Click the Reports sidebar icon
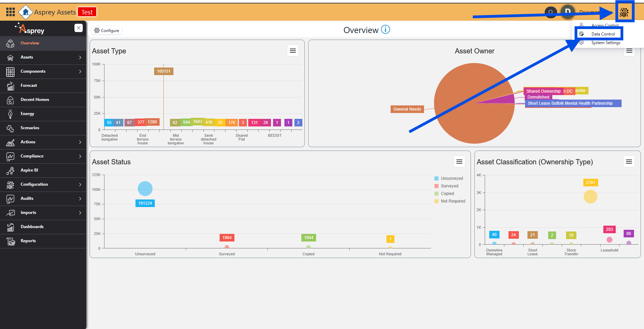This screenshot has height=329, width=644. [x=10, y=241]
